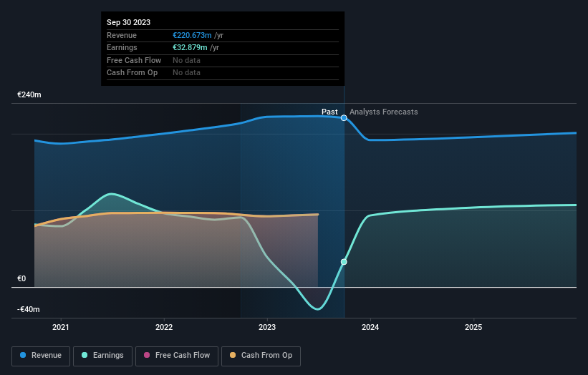
Task: Click the Past label on chart
Action: coord(329,112)
